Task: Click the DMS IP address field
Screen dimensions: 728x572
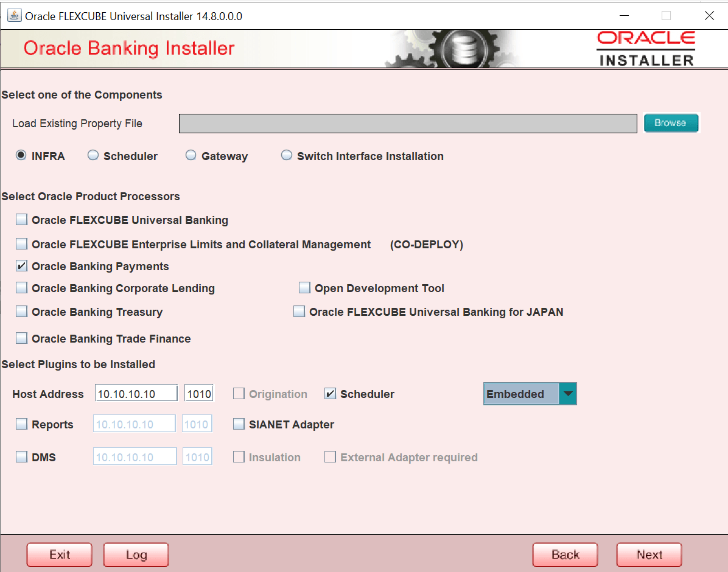Action: click(135, 456)
